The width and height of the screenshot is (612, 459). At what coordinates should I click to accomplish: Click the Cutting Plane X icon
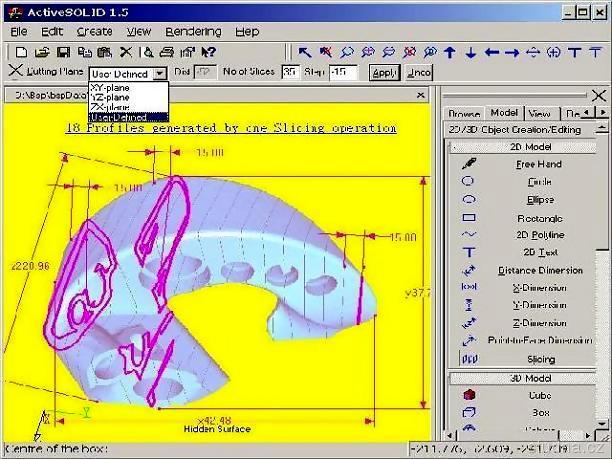tap(15, 71)
